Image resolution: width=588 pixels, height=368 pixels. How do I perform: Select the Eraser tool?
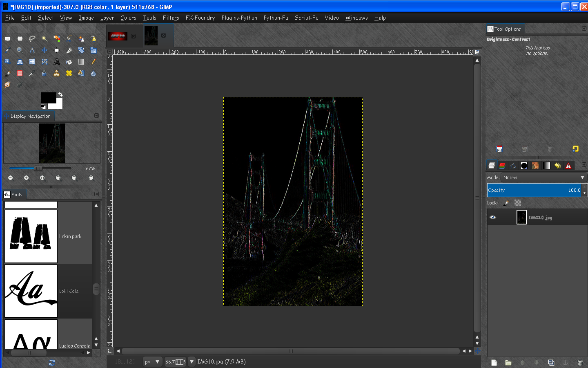(20, 73)
